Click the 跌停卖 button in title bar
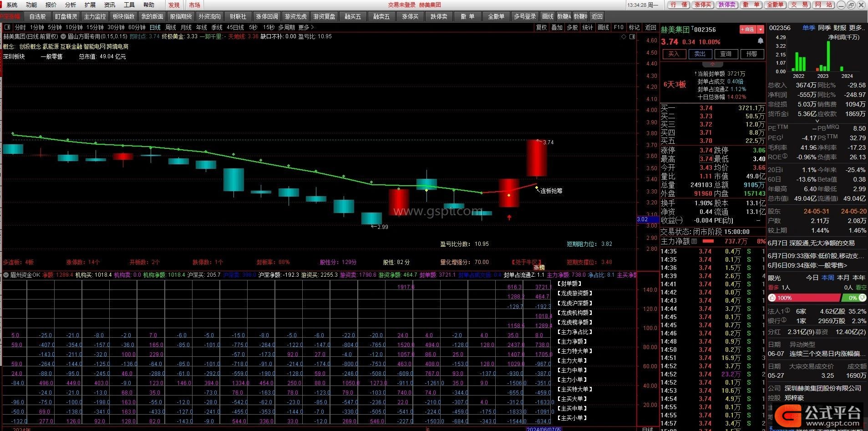This screenshot has height=431, width=868. 727,5
